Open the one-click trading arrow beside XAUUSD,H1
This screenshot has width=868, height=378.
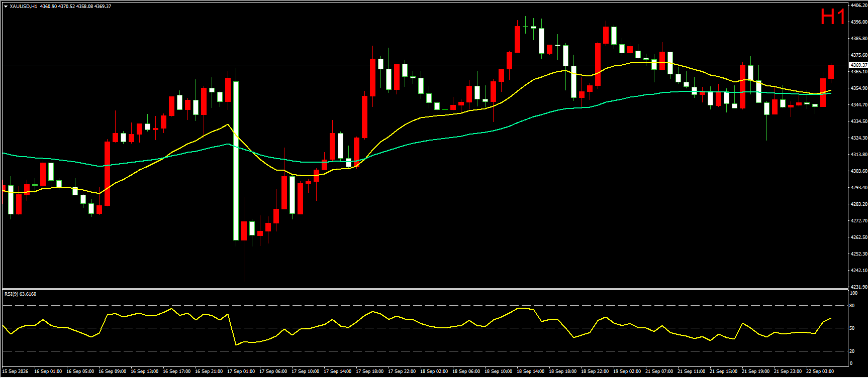click(6, 7)
